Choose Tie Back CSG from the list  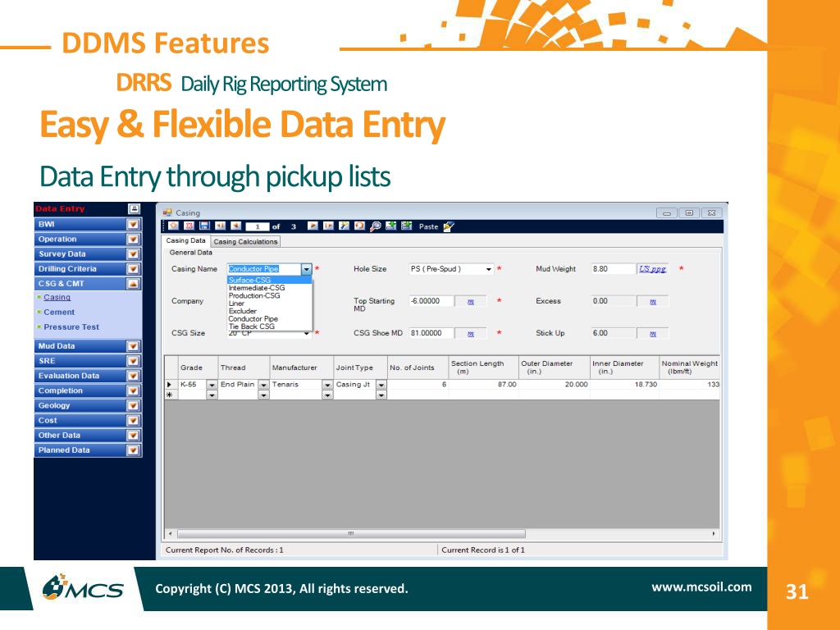pyautogui.click(x=269, y=326)
